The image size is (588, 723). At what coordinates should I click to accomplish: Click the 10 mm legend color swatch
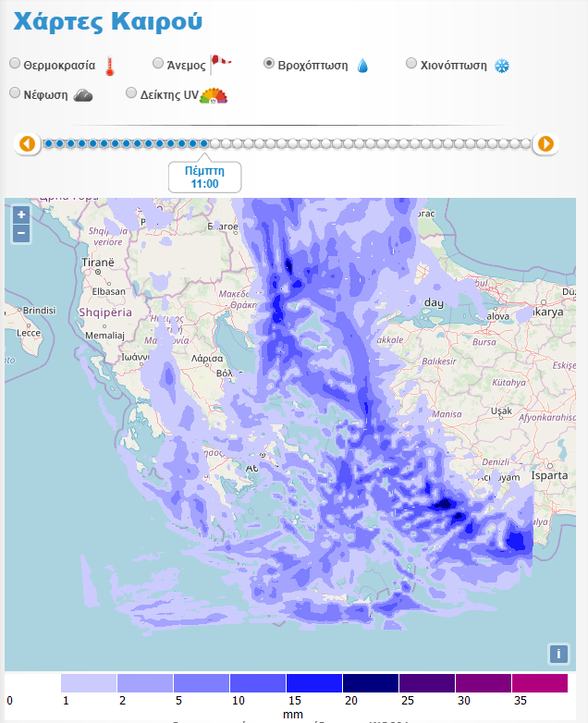[258, 683]
